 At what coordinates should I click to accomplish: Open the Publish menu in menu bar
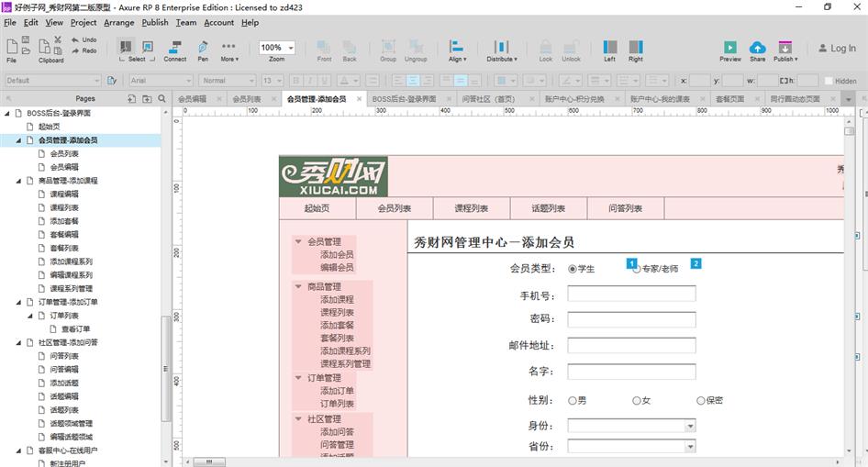point(155,23)
